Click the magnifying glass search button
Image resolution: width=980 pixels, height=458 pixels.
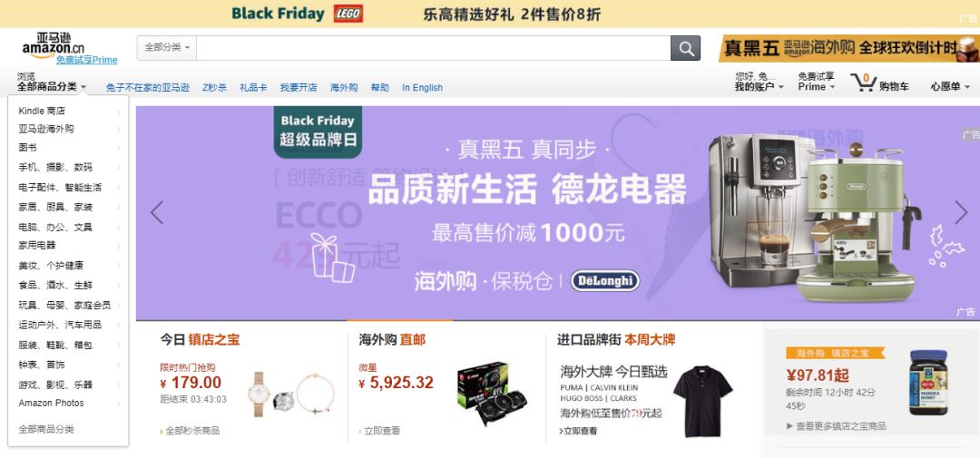pos(685,48)
